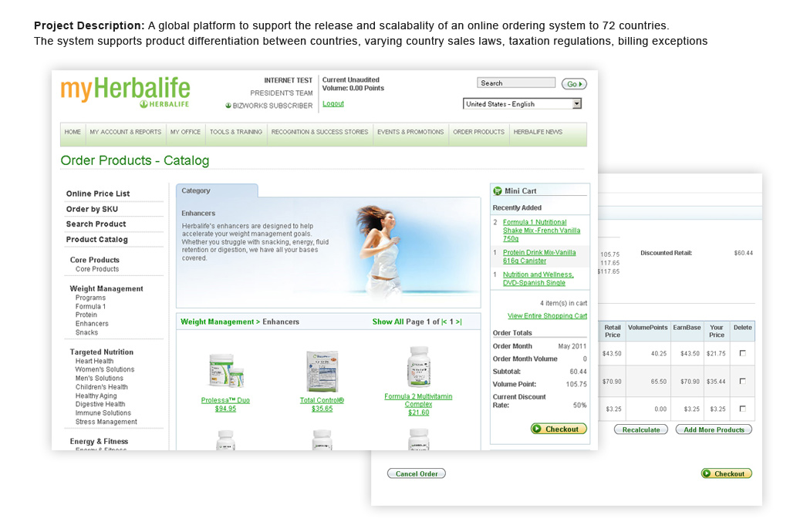Open the Prolessa Duo product link
This screenshot has height=532, width=790.
point(225,400)
